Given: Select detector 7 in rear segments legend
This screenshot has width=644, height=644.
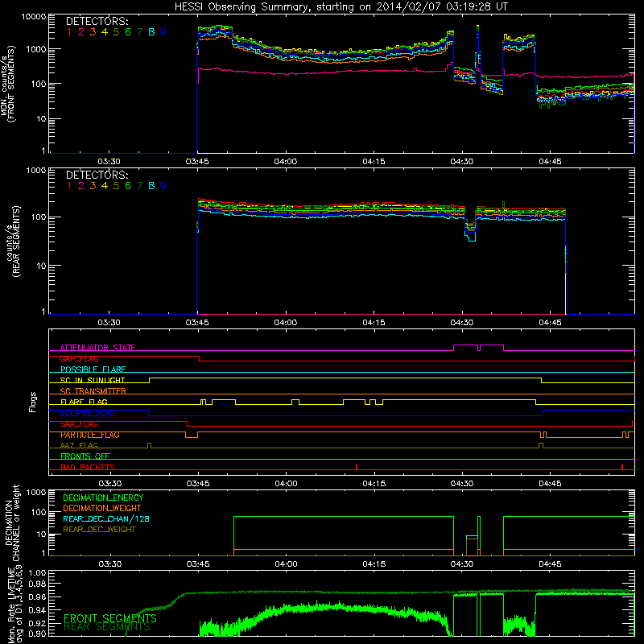Looking at the screenshot, I should (139, 186).
